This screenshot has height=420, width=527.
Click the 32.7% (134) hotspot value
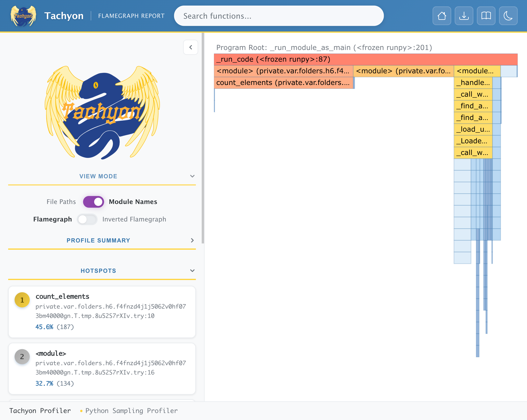[55, 384]
